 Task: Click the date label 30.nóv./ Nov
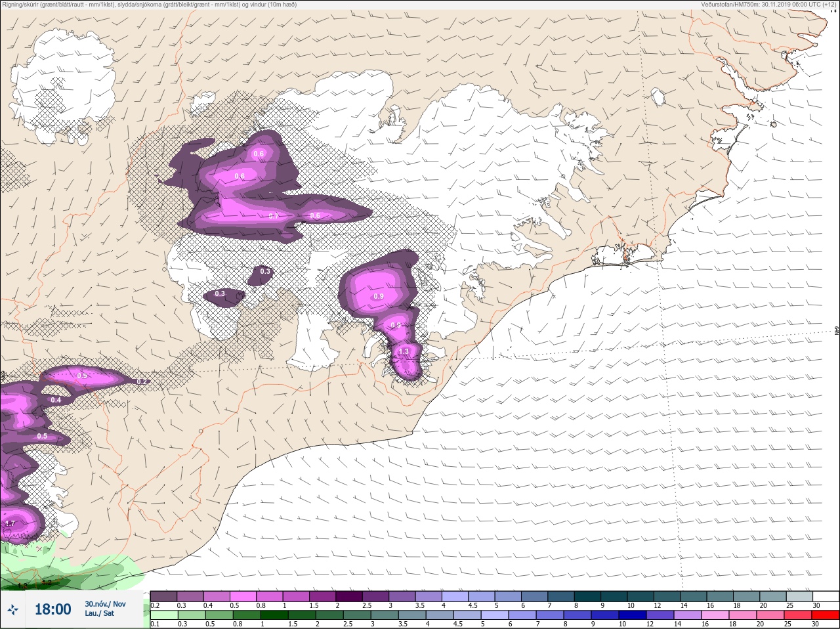(105, 604)
